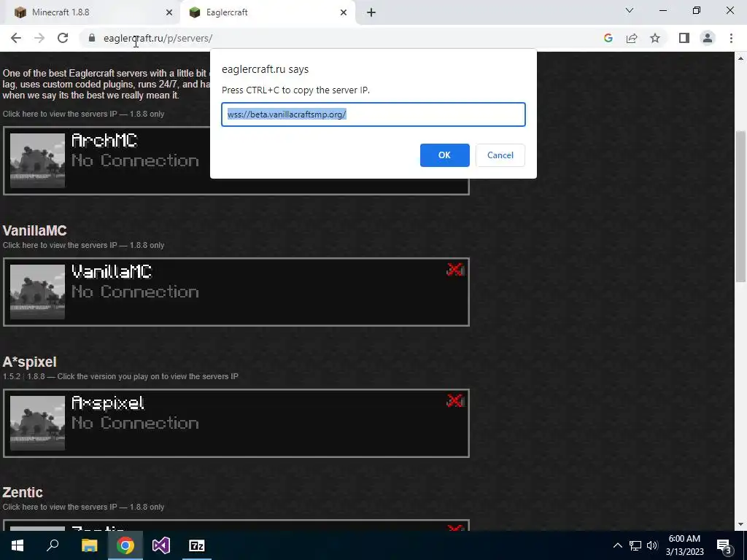Open Windows taskbar search

coord(53,545)
